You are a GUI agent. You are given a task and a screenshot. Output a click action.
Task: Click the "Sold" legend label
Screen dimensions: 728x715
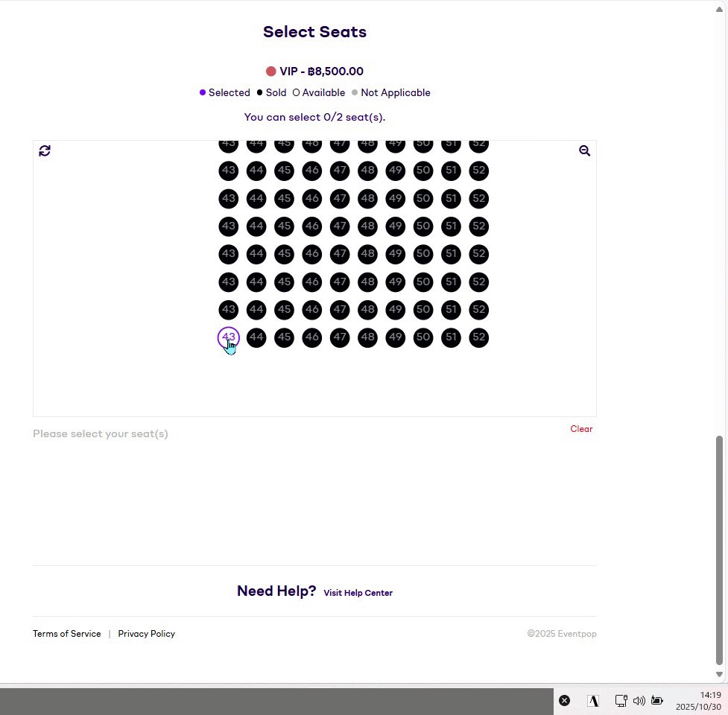(x=276, y=92)
